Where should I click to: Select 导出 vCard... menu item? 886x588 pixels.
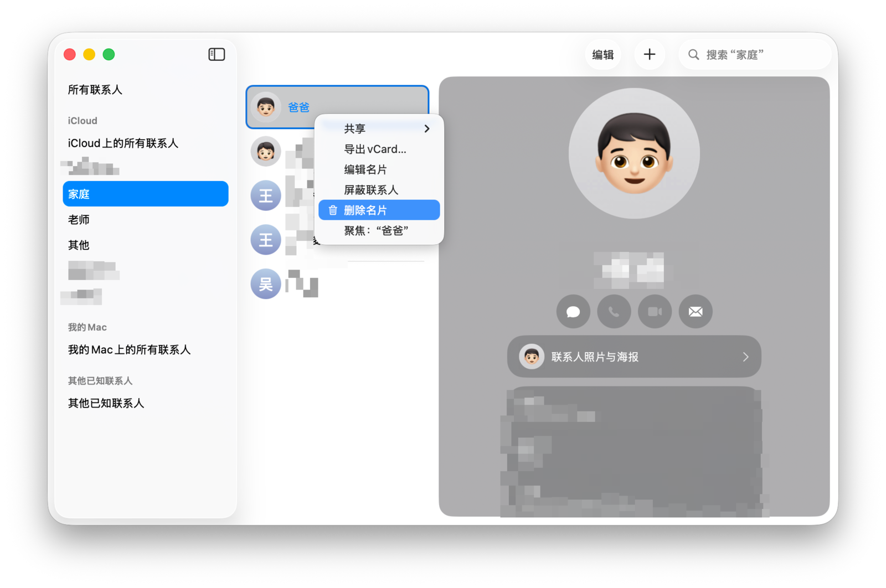[375, 149]
